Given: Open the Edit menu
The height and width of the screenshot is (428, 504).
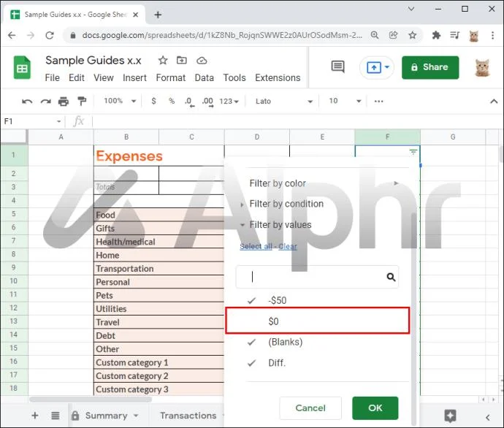Looking at the screenshot, I should [x=77, y=77].
